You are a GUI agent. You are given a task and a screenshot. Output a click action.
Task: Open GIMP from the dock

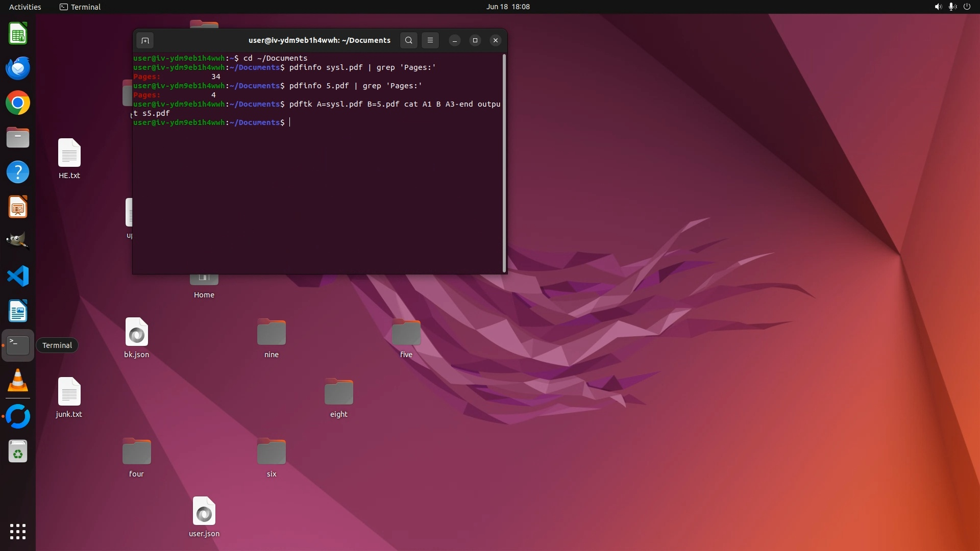18,241
